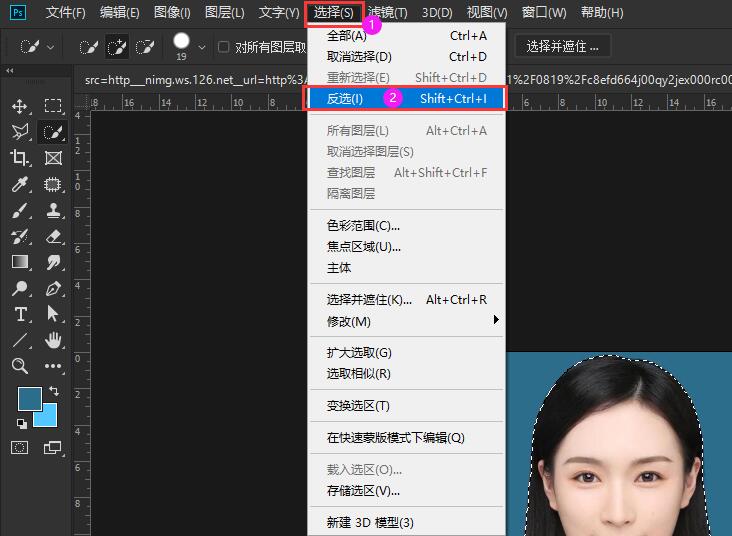Viewport: 732px width, 536px height.
Task: Select the Path Selection tool
Action: click(x=53, y=314)
